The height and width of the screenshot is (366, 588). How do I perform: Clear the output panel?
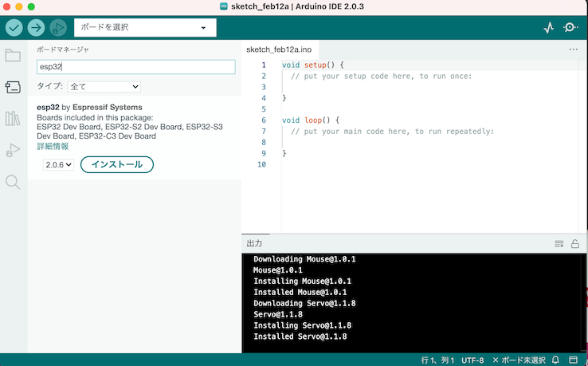tap(559, 244)
